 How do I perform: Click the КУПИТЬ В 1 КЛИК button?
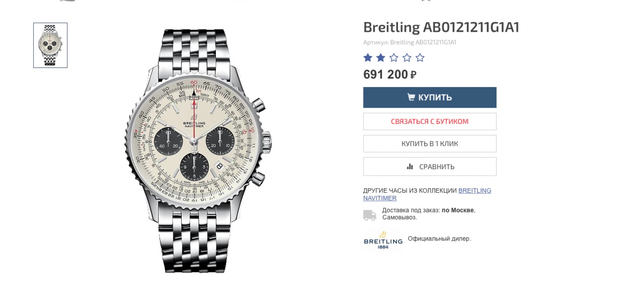(430, 144)
